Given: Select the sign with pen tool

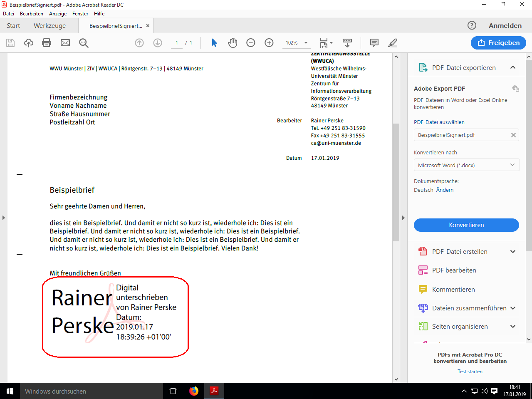Looking at the screenshot, I should [x=392, y=43].
